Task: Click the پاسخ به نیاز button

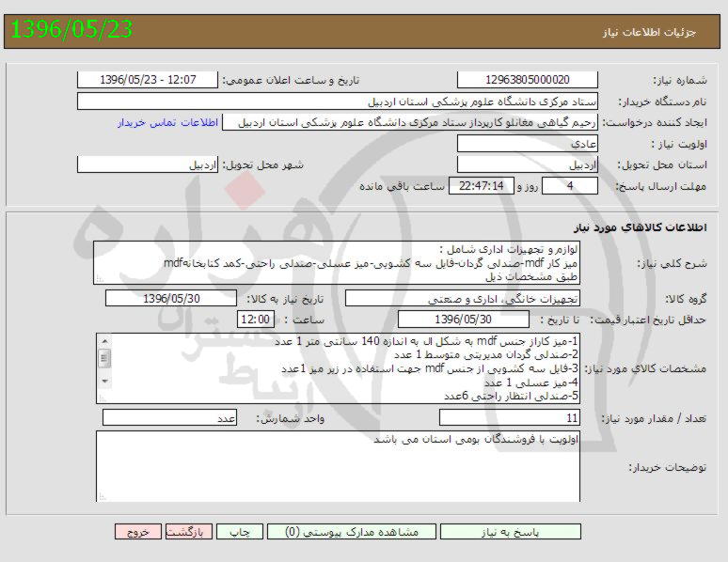Action: 510,532
